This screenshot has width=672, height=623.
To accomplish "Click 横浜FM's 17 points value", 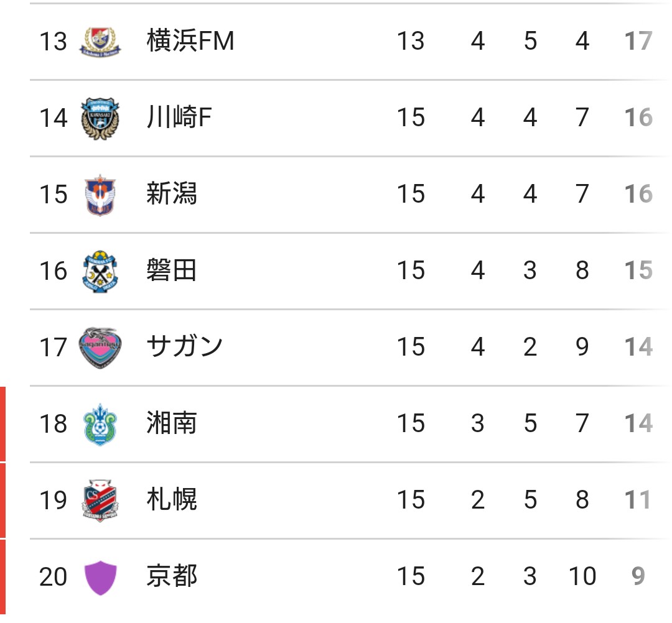I will pyautogui.click(x=638, y=41).
